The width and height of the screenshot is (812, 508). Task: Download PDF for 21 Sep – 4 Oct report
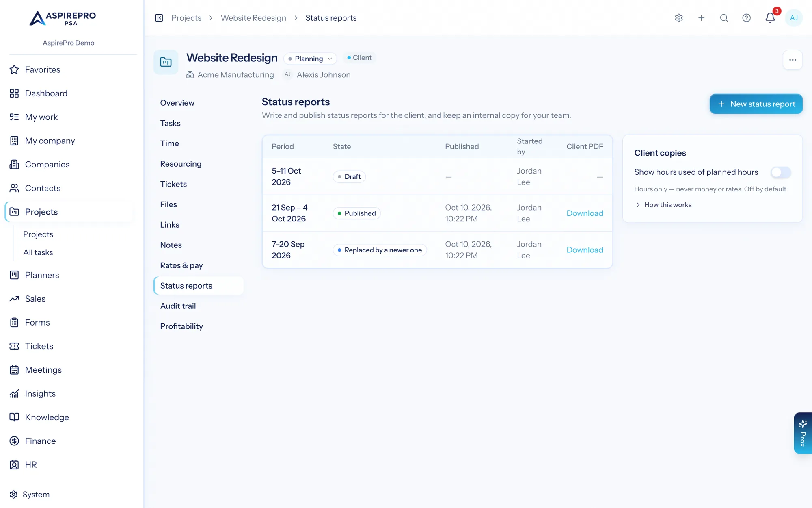click(585, 213)
